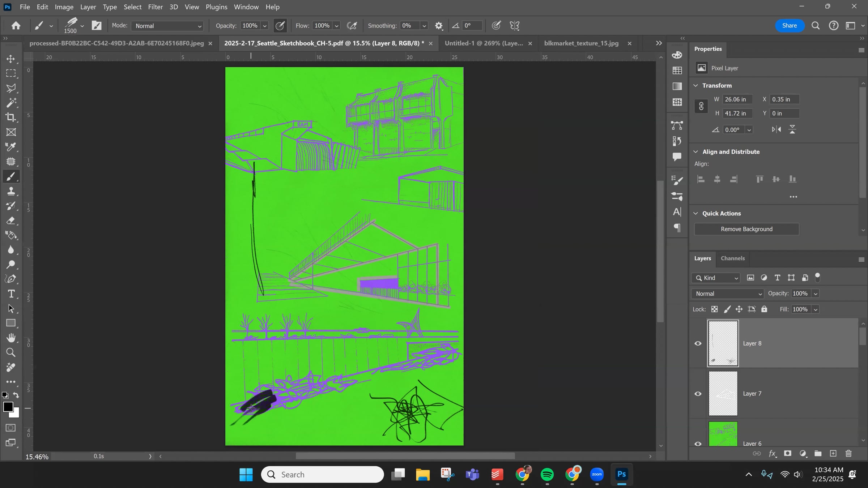The width and height of the screenshot is (868, 488).
Task: Switch to the blkmarket_texture_15.jpg document tab
Action: (581, 43)
